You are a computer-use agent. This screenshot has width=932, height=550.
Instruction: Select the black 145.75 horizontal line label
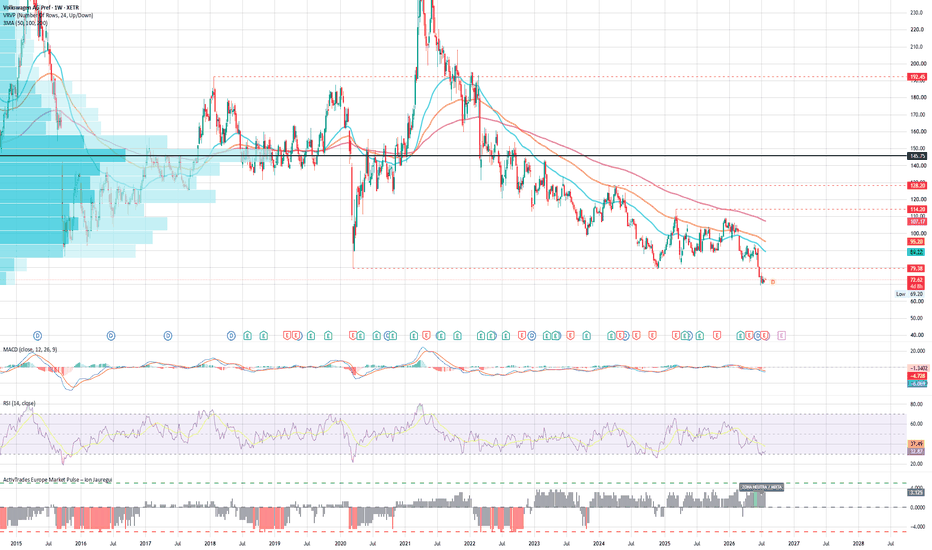point(917,156)
